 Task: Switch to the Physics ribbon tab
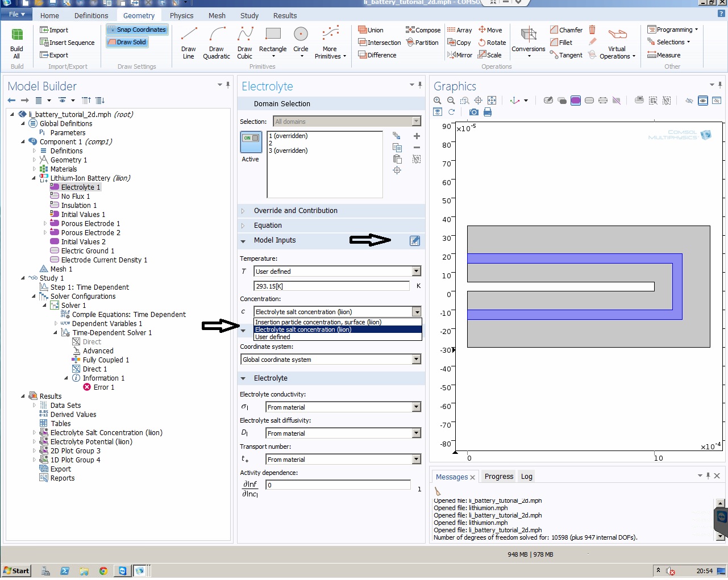tap(181, 16)
